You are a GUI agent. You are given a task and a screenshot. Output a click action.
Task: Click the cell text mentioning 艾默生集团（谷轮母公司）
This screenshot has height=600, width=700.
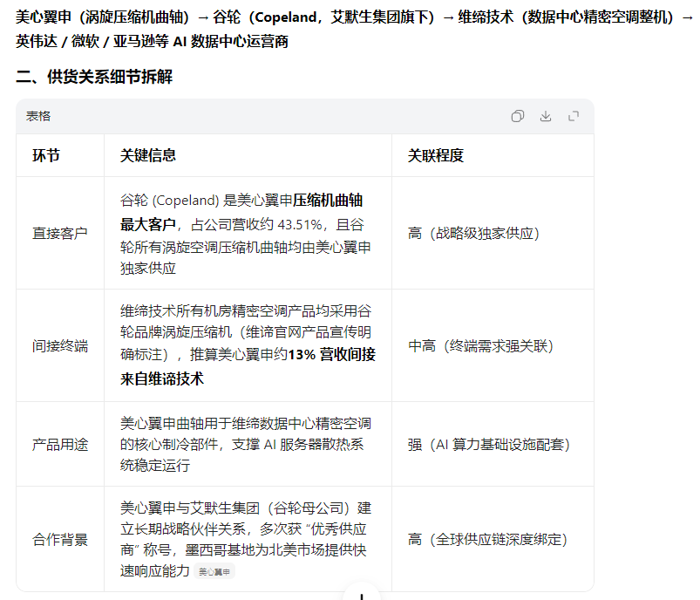tap(246, 540)
